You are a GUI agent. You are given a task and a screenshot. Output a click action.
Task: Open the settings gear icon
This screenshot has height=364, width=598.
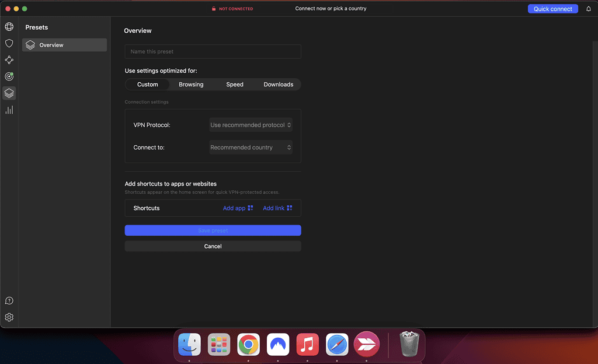click(9, 317)
